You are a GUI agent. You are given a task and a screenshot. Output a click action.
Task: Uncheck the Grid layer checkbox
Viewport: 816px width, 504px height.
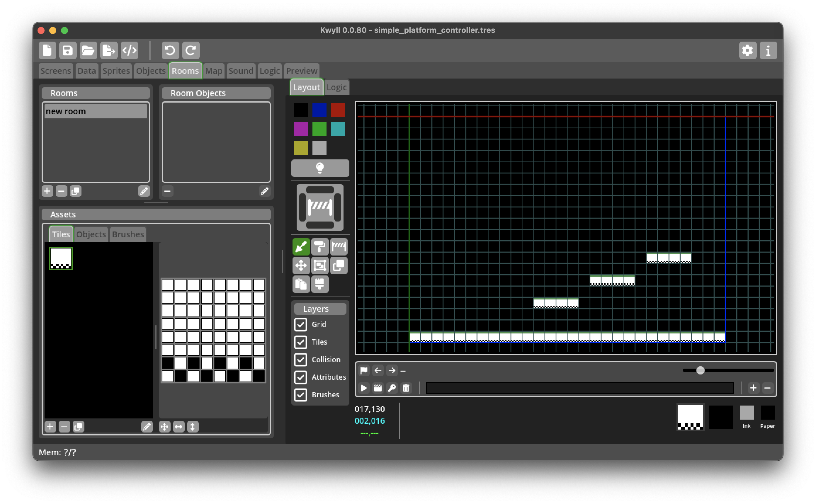click(x=301, y=324)
